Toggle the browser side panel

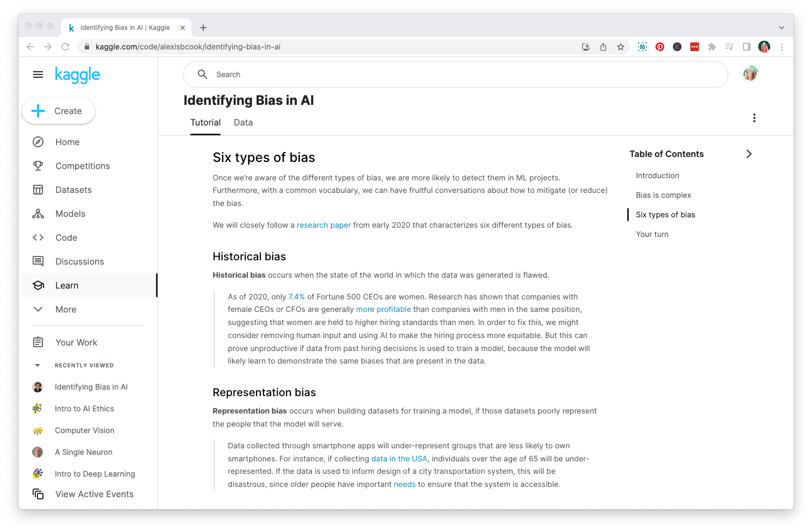[747, 47]
